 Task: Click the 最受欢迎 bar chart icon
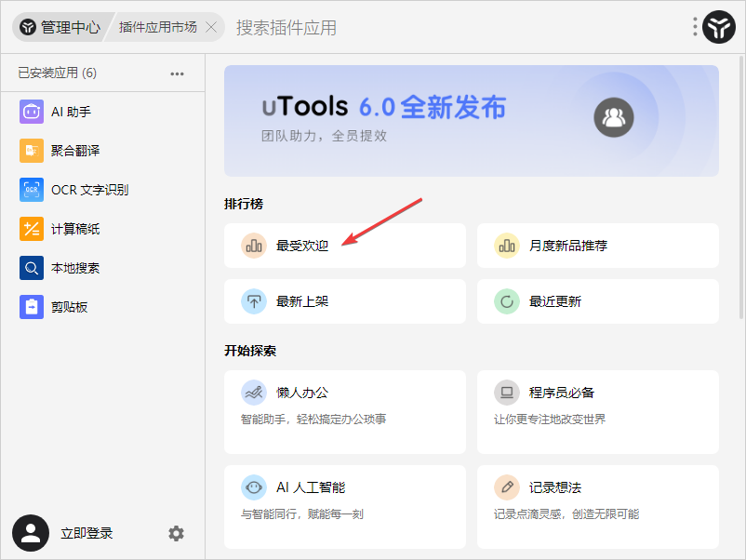click(254, 246)
